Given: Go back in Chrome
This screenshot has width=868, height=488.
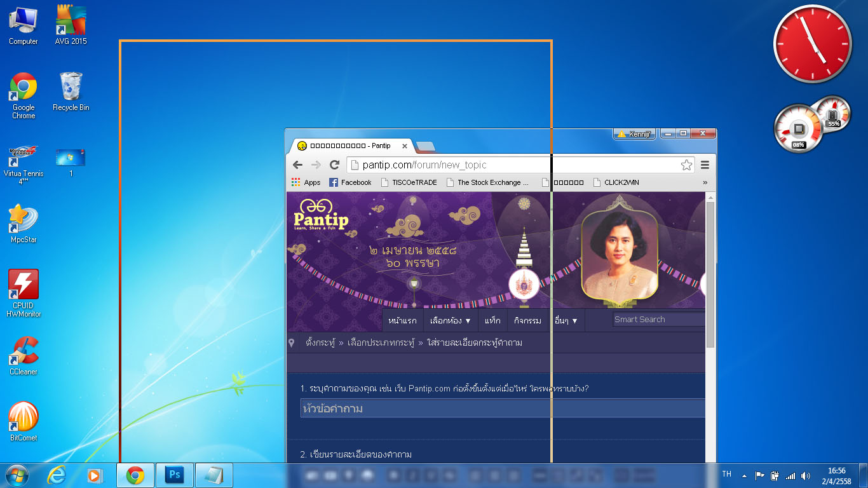Looking at the screenshot, I should (297, 165).
